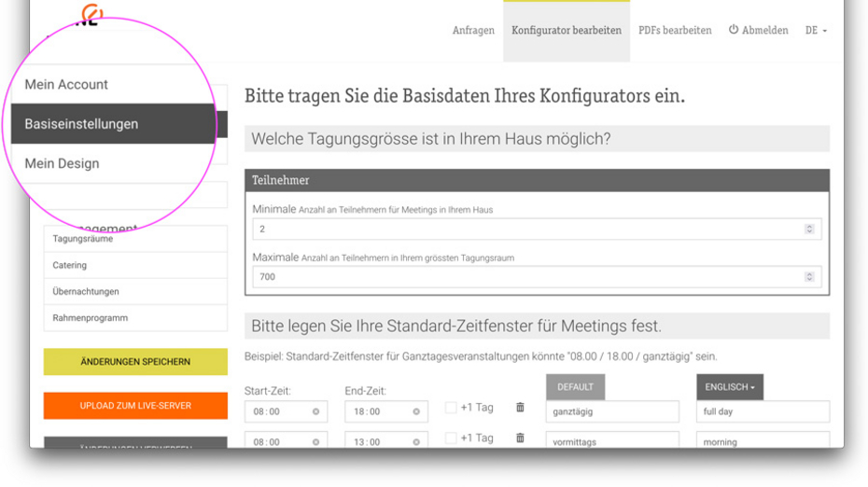Click the Abmelden power icon
Viewport: 868px width, 487px height.
click(734, 30)
